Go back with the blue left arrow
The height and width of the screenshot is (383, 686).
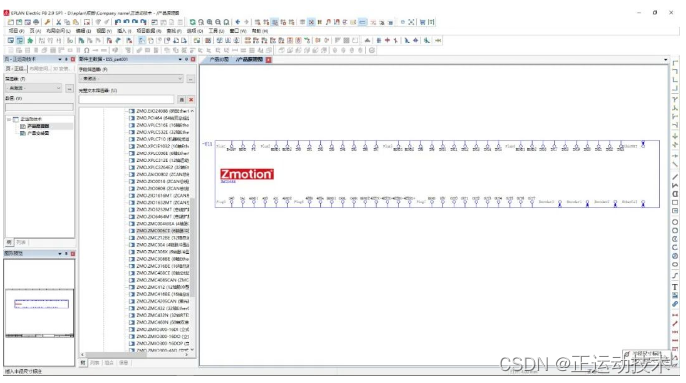238,22
